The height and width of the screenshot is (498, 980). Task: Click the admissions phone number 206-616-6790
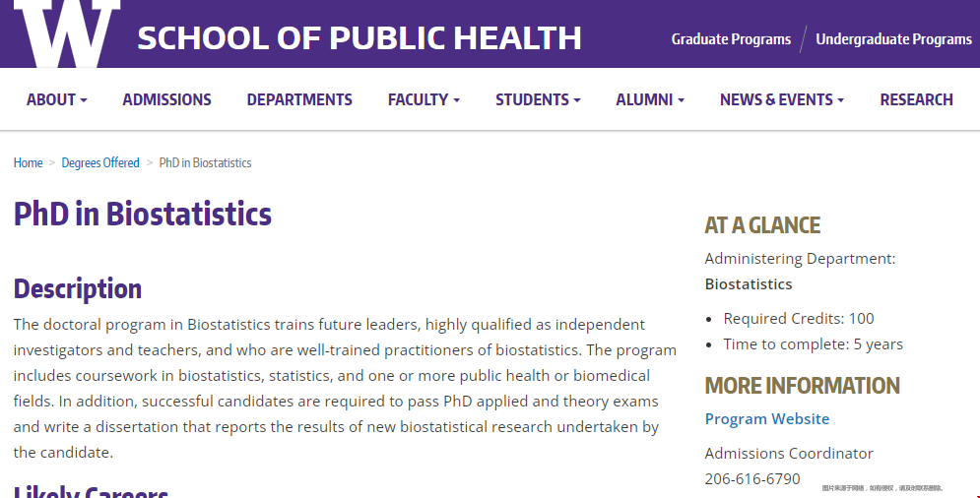point(752,478)
